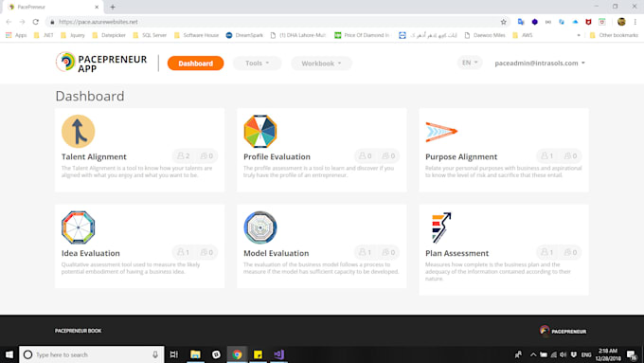Click the Pacepreneur footer logo
Viewport: 644px width, 363px height.
click(x=563, y=331)
